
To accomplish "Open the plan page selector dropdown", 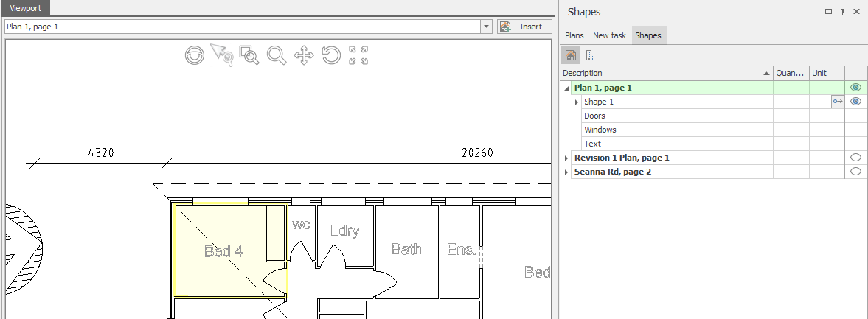I will [x=486, y=27].
